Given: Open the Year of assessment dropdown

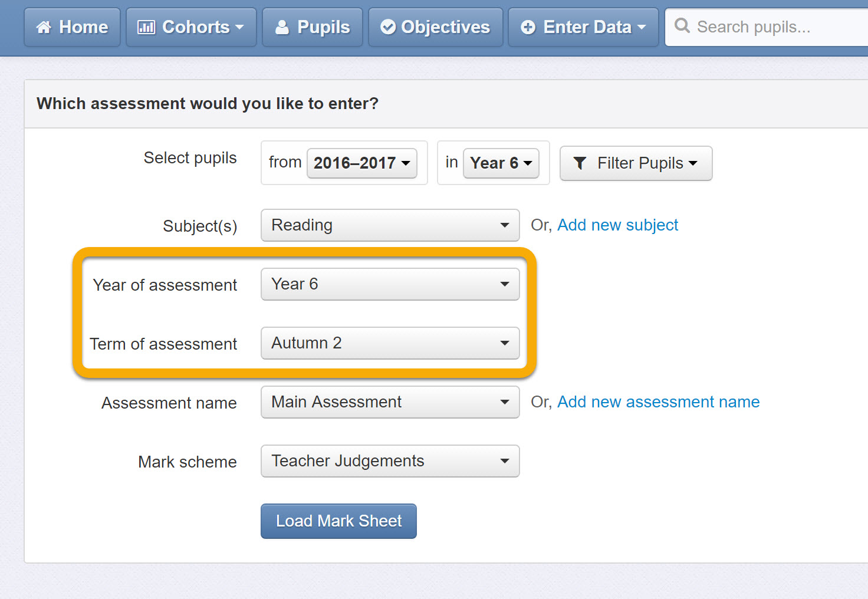Looking at the screenshot, I should point(390,284).
